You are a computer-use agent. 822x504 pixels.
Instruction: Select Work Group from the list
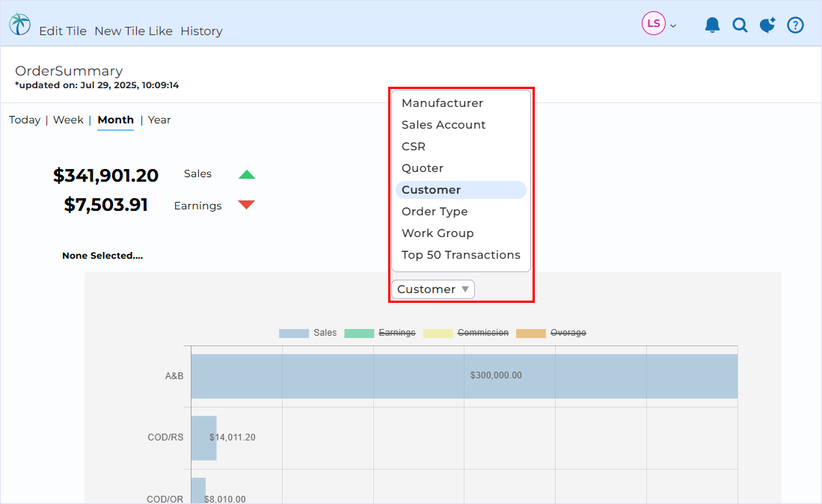coord(461,233)
